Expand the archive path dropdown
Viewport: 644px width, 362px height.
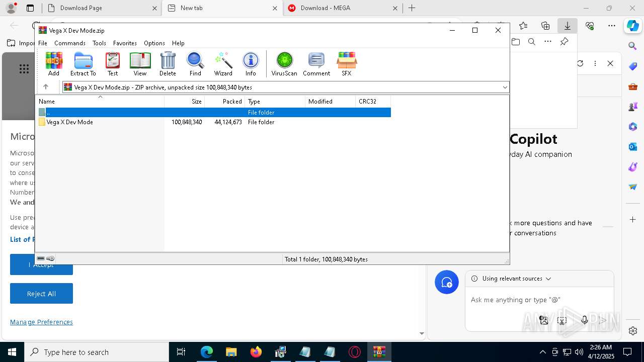coord(505,87)
